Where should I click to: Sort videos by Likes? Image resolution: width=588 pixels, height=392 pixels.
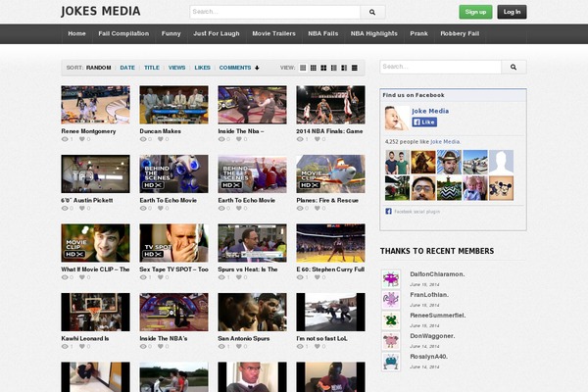[x=202, y=68]
